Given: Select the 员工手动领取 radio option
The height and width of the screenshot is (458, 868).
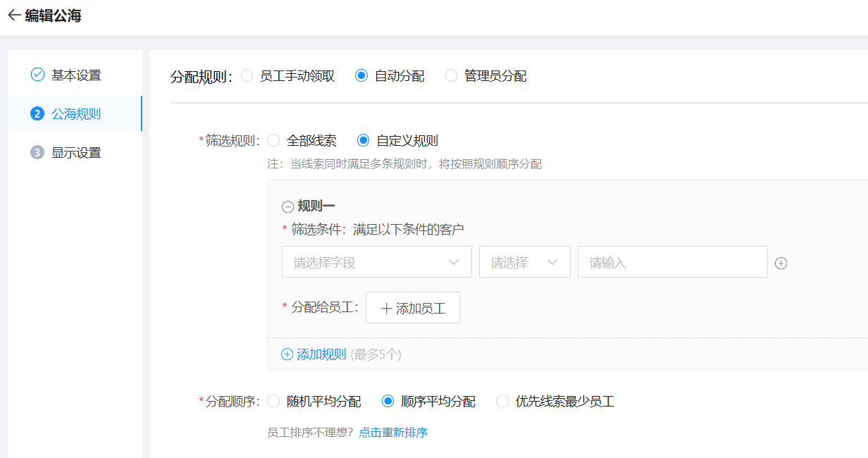Looking at the screenshot, I should tap(247, 76).
